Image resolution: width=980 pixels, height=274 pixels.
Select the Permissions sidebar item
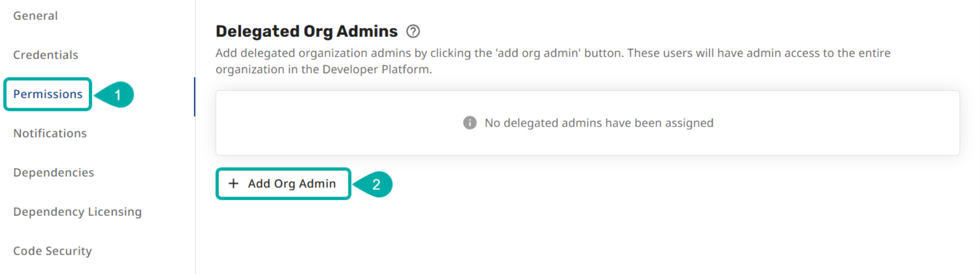[48, 94]
